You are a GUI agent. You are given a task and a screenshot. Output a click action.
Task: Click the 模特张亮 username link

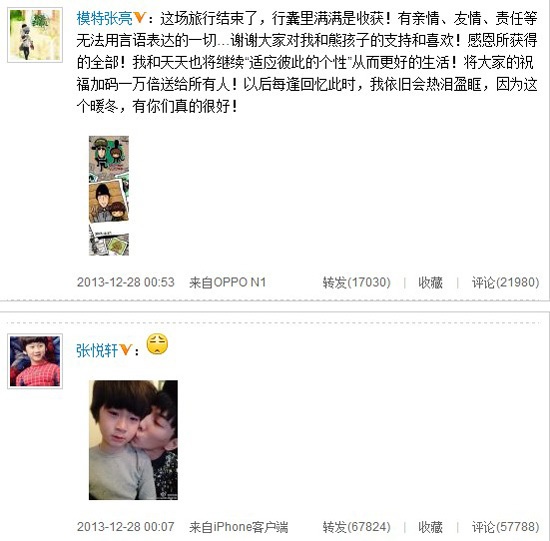click(x=104, y=18)
